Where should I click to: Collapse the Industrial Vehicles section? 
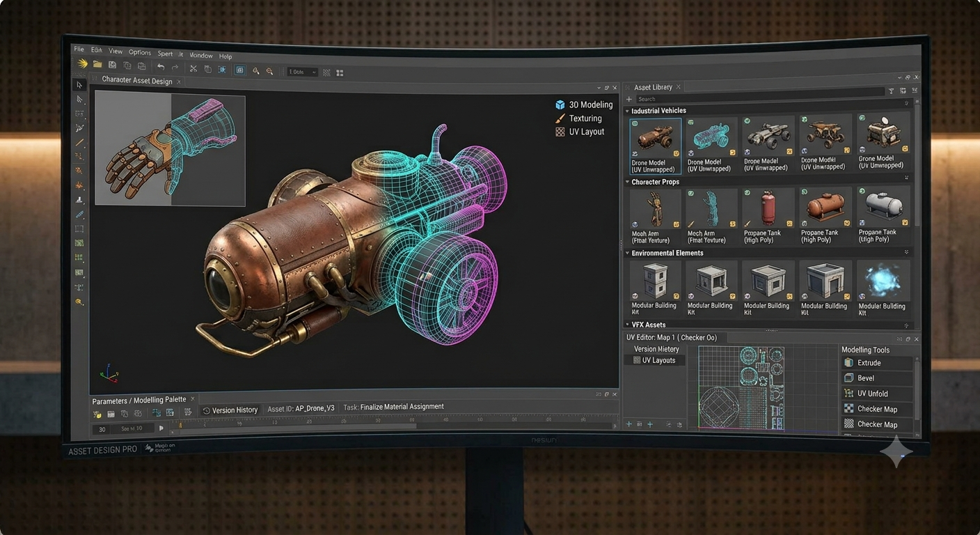627,111
